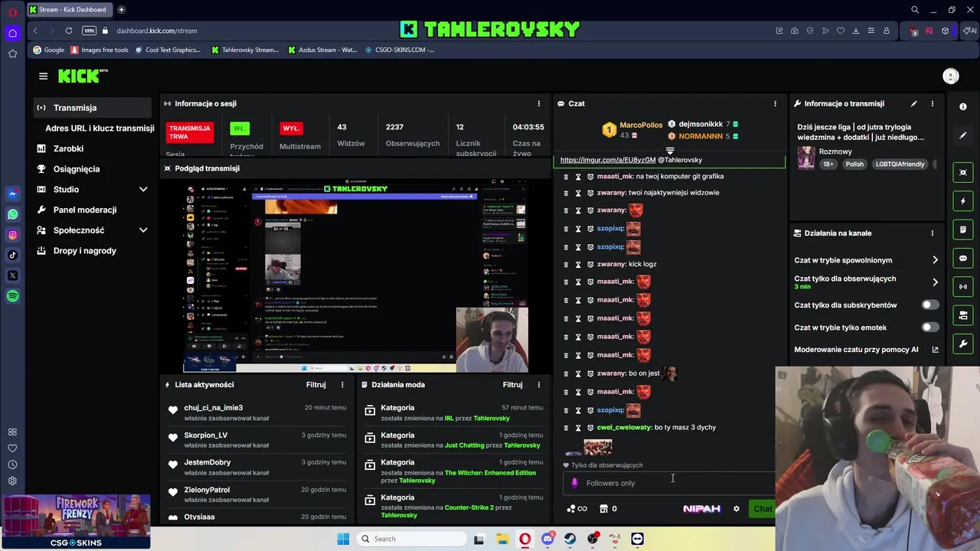Screen dimensions: 980x551
Task: Click the pencil icon in the right sidebar
Action: point(963,135)
